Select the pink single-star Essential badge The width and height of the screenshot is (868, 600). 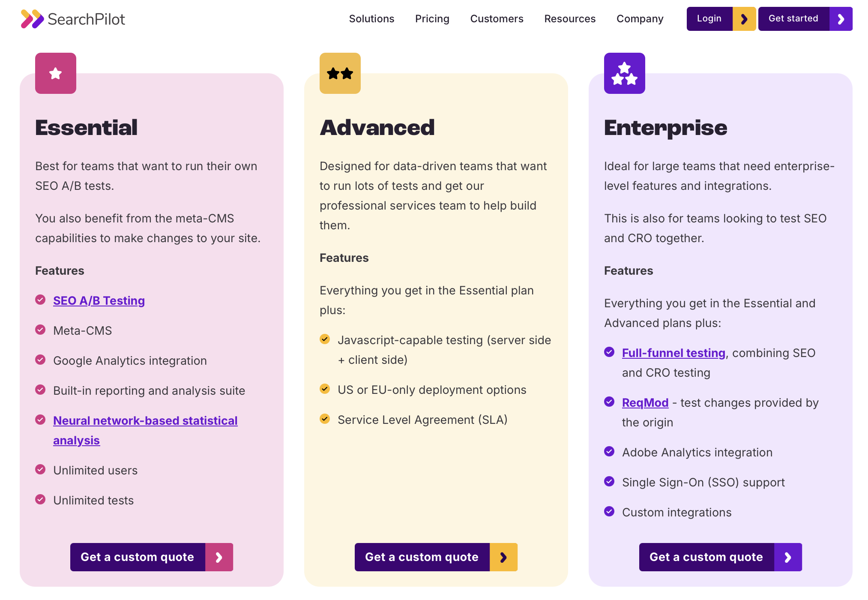55,73
